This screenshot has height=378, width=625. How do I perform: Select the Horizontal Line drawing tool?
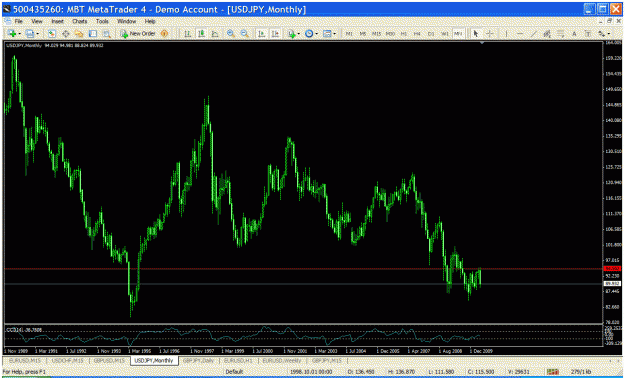click(520, 34)
